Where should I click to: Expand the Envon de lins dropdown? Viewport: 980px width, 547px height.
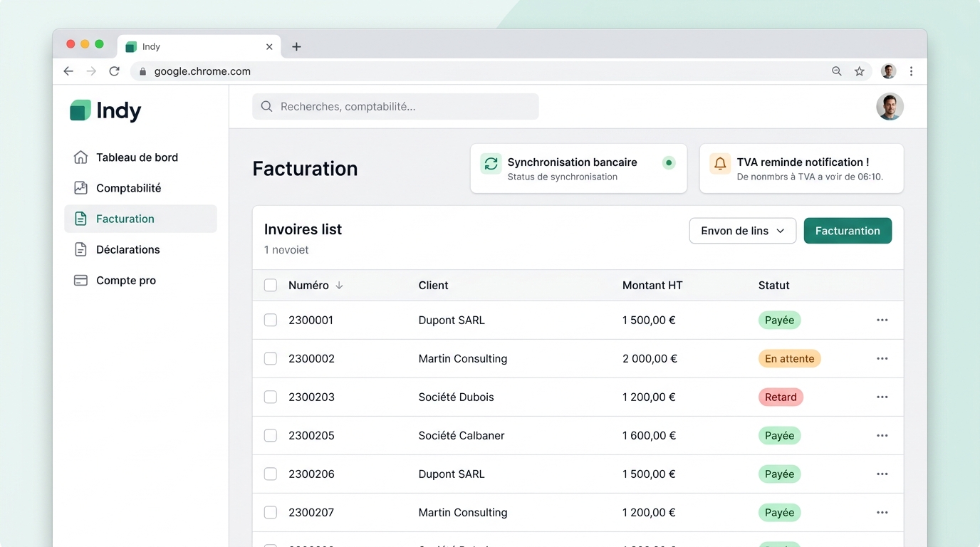pyautogui.click(x=743, y=231)
